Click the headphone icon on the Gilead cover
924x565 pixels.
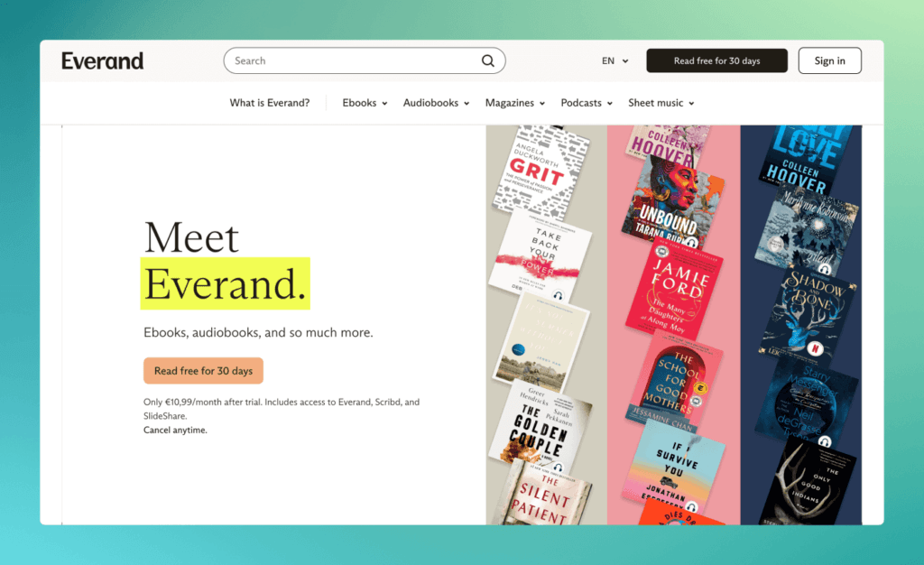tap(824, 267)
